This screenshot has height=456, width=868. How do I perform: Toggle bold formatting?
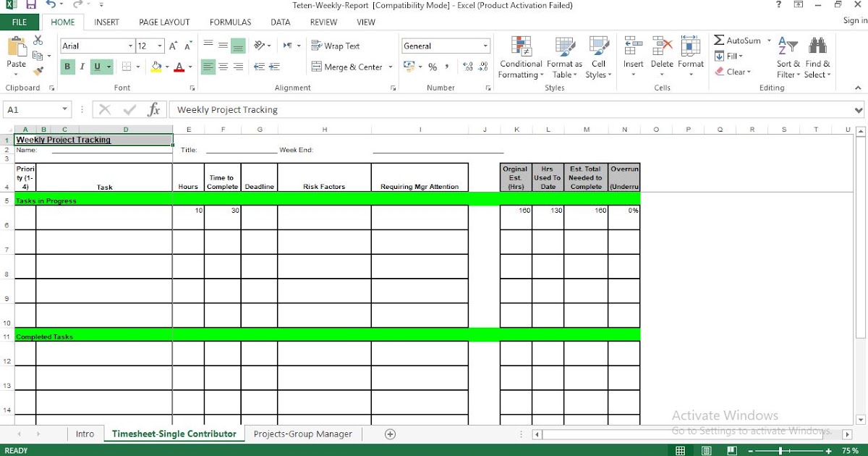pyautogui.click(x=67, y=66)
